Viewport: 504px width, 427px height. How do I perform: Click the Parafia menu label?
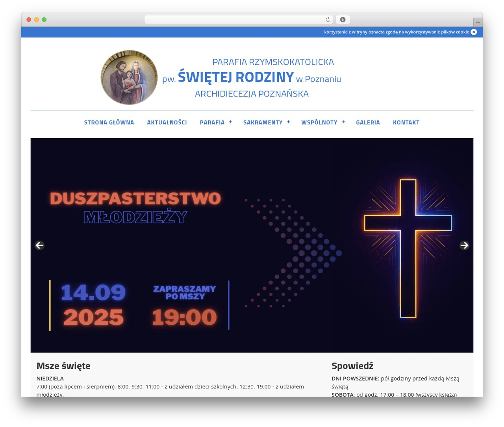212,123
